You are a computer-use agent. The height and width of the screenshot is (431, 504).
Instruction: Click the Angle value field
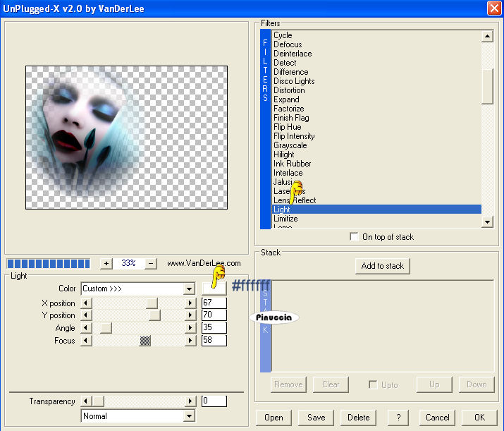[214, 328]
